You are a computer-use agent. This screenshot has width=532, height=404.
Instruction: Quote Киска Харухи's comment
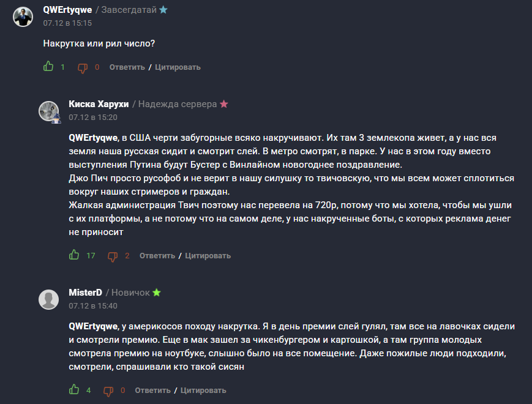208,256
